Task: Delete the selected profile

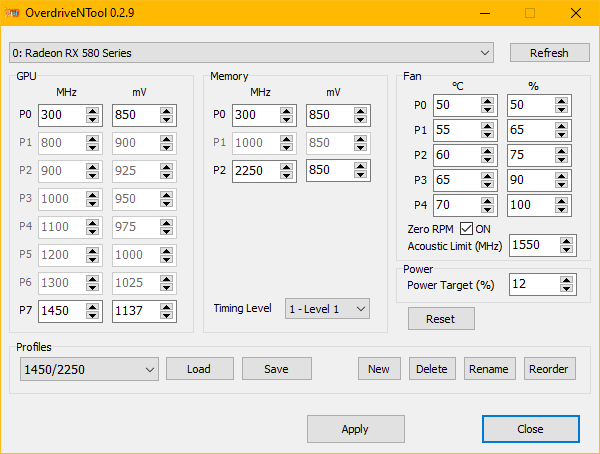Action: tap(432, 369)
